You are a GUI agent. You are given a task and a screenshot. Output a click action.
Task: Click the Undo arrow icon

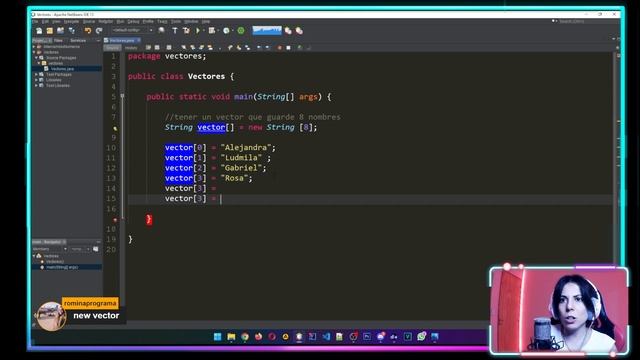pyautogui.click(x=87, y=31)
